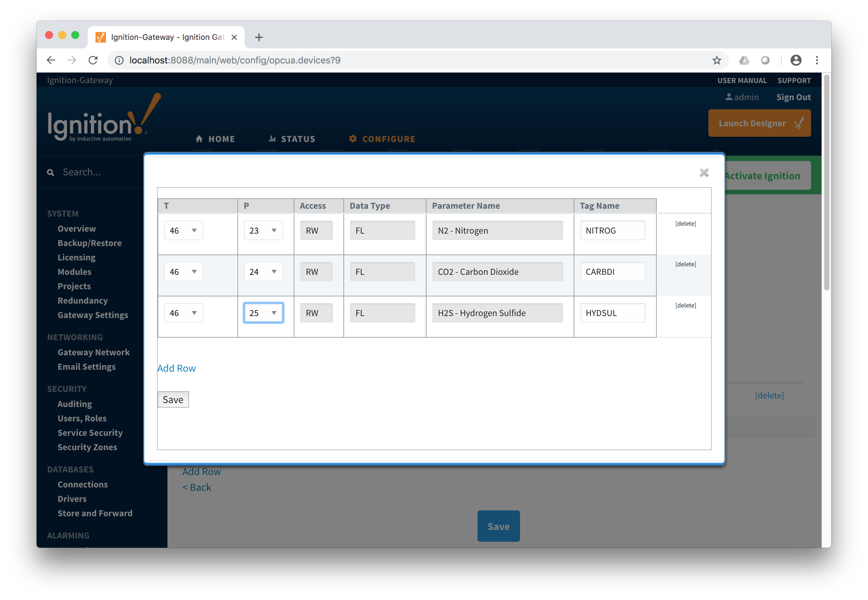Viewport: 868px width, 600px height.
Task: Open Projects in the sidebar
Action: (x=74, y=286)
